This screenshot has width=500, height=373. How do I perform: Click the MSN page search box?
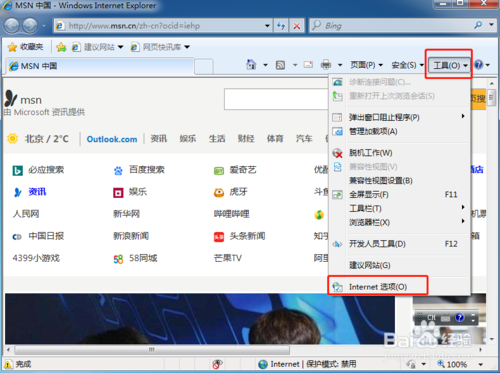coord(276,99)
